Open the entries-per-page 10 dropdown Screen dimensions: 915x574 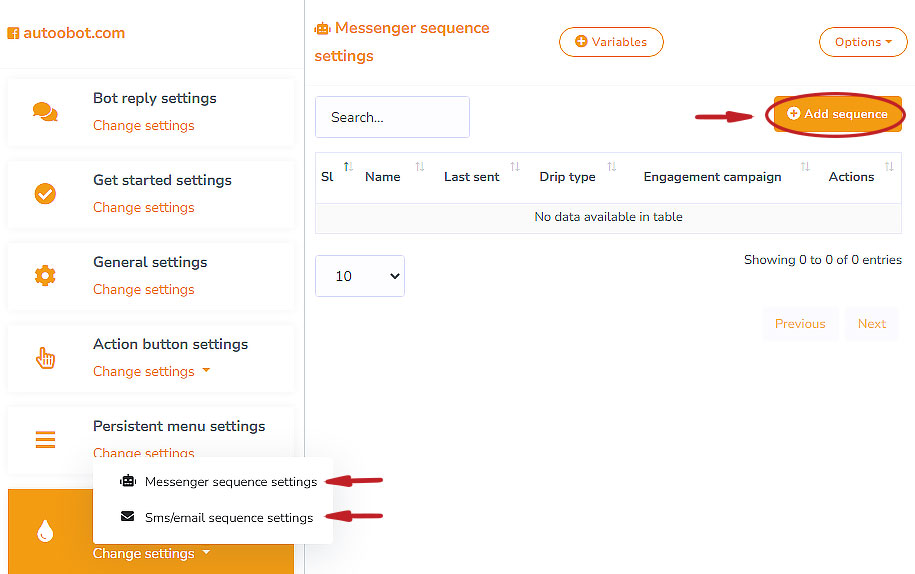point(360,276)
